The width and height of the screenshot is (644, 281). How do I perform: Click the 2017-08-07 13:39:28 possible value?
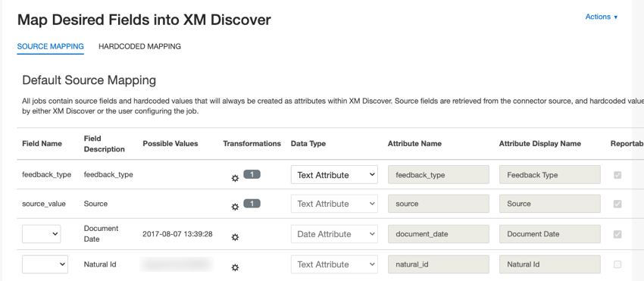click(x=177, y=234)
